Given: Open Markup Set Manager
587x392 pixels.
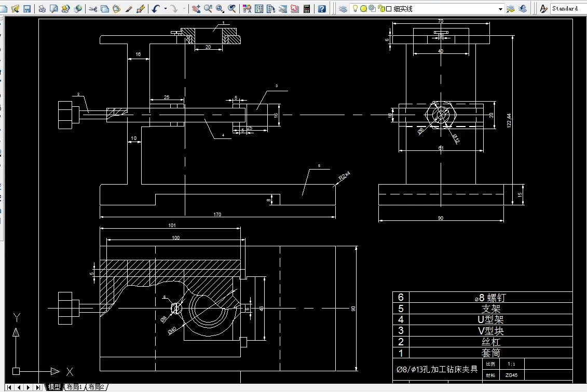Looking at the screenshot, I should click(x=295, y=9).
